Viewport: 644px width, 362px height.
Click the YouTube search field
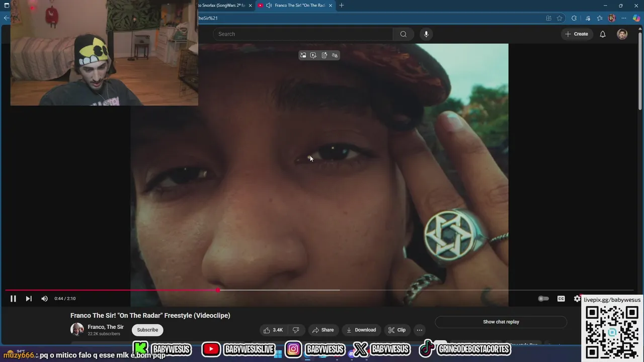[x=303, y=34]
